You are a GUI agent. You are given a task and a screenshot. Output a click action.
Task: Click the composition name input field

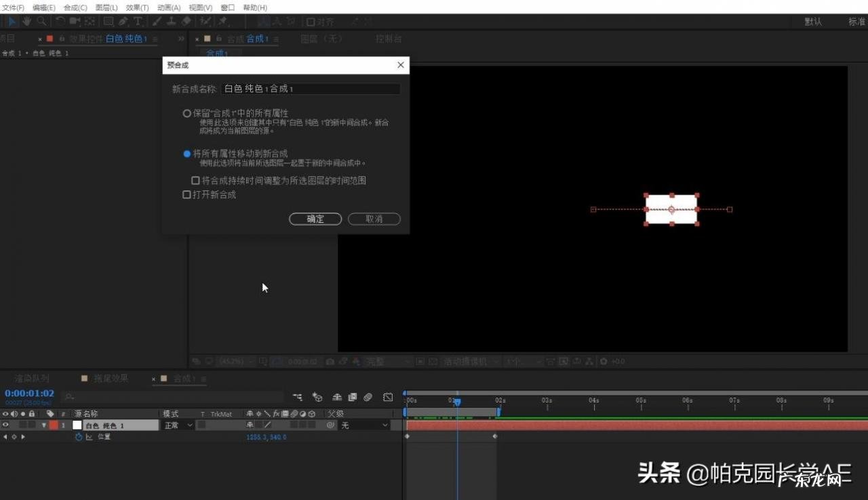pos(309,88)
